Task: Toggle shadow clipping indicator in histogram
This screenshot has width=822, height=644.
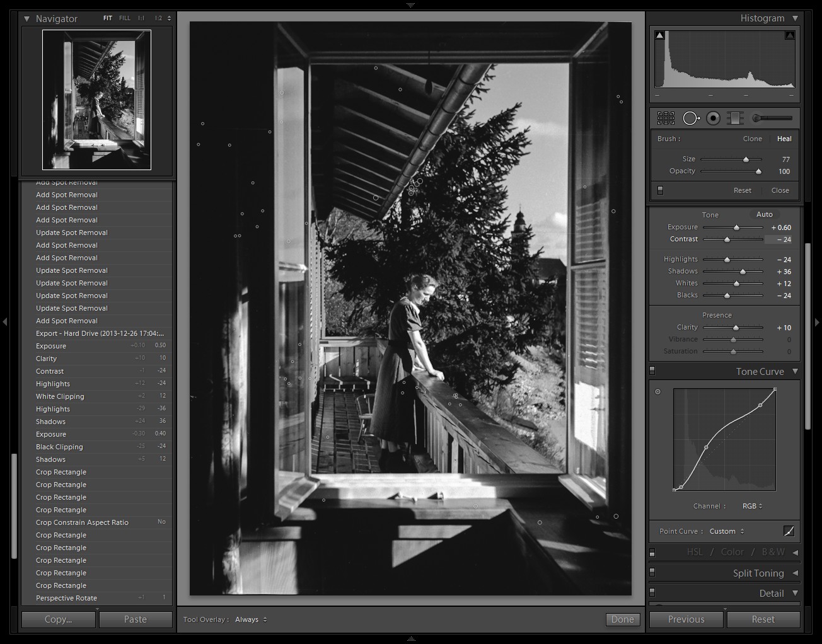Action: point(660,36)
